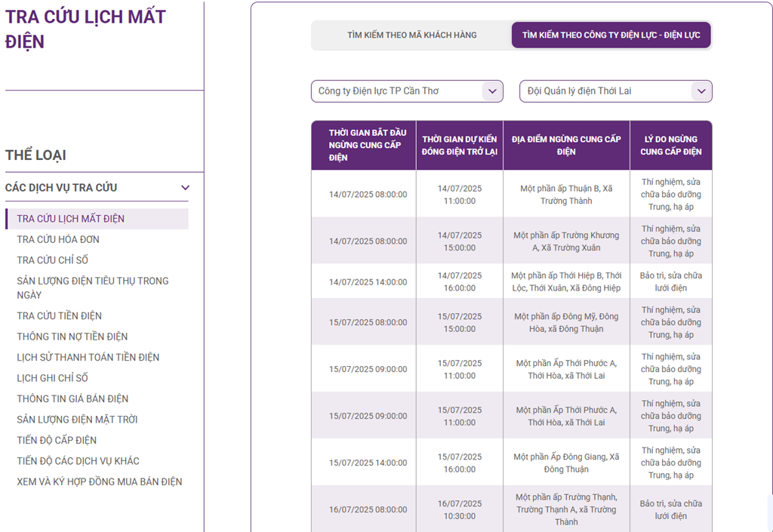Open Sản lượng điện tiêu thụ trong ngày

[93, 288]
